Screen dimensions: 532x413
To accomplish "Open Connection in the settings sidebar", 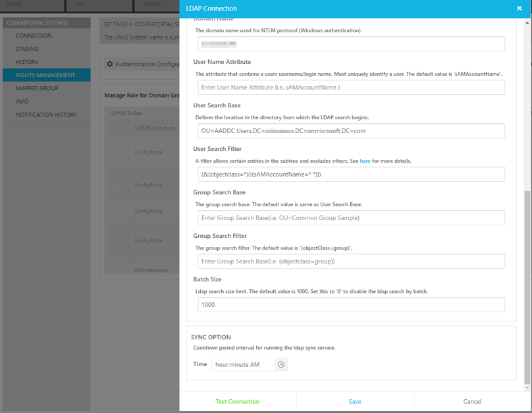I will [34, 36].
